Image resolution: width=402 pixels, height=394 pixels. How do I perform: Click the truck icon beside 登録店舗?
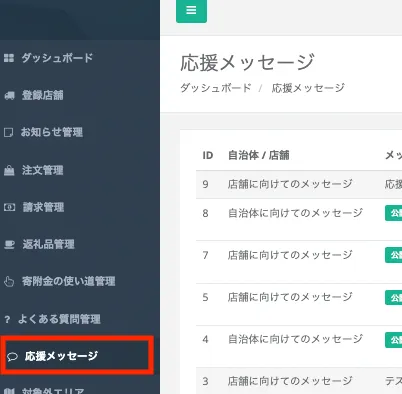pos(9,96)
